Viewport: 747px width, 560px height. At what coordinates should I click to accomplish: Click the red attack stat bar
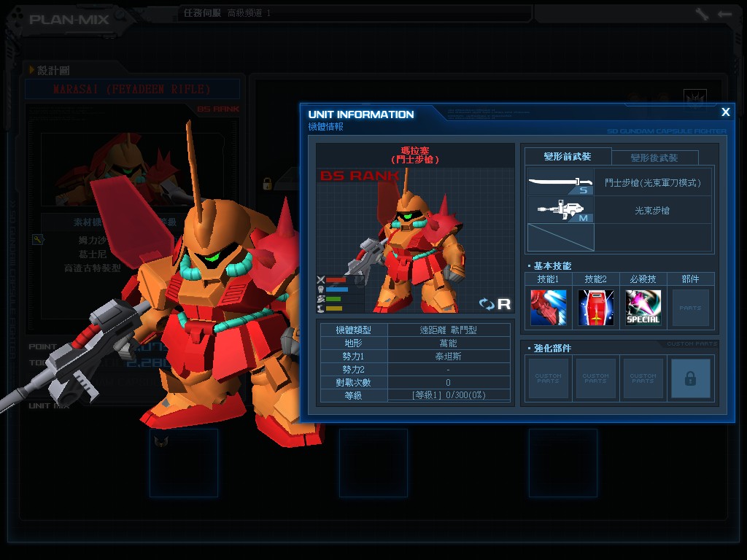point(336,280)
